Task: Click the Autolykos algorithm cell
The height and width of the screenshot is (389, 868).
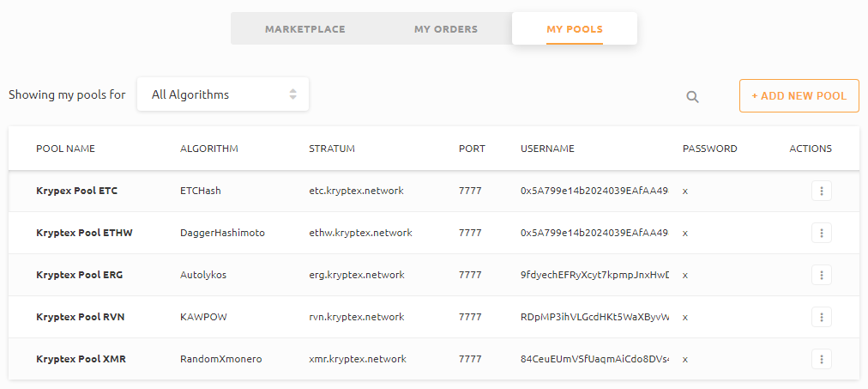Action: pos(203,275)
